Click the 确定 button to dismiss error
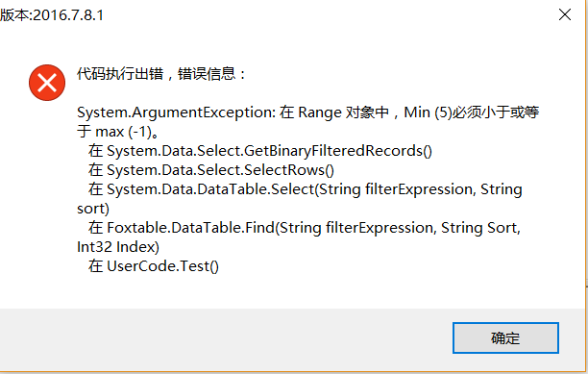This screenshot has width=588, height=374. pyautogui.click(x=505, y=338)
